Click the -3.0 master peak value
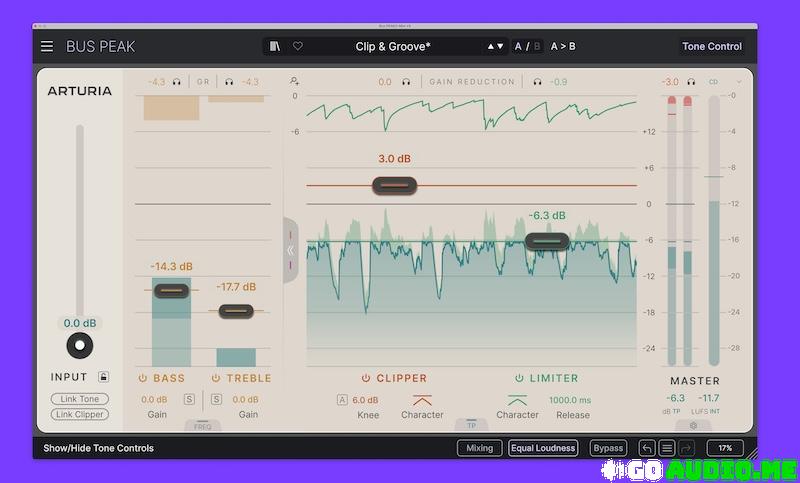The width and height of the screenshot is (800, 483). [670, 82]
